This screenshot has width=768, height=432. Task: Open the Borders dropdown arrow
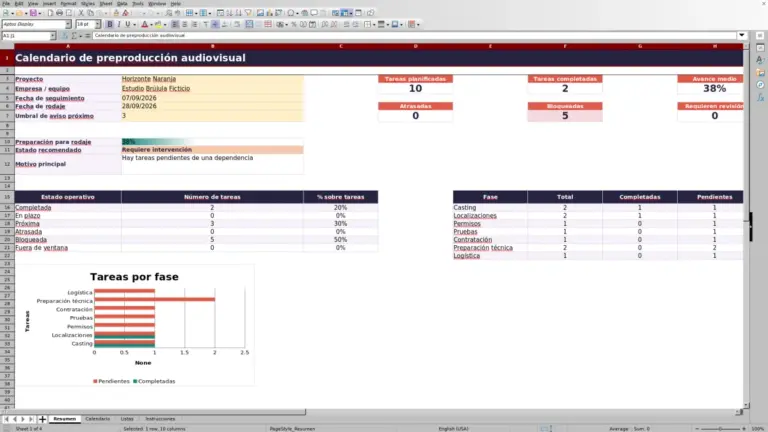(374, 24)
